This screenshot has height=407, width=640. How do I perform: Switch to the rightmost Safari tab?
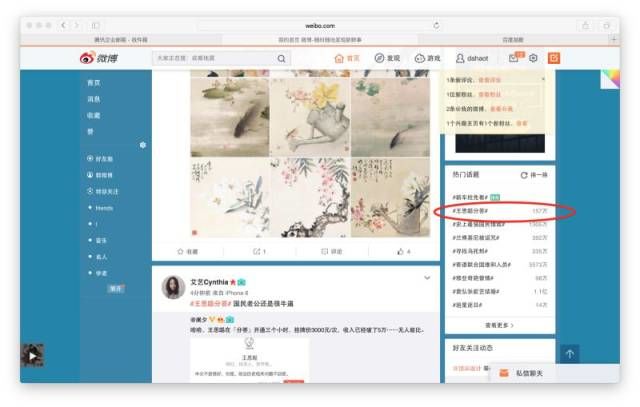pyautogui.click(x=513, y=40)
